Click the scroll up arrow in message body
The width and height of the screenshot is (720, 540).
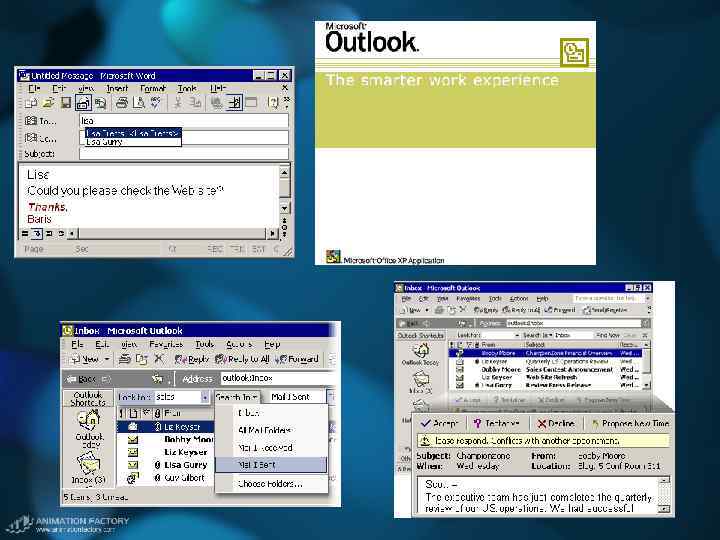click(x=284, y=173)
